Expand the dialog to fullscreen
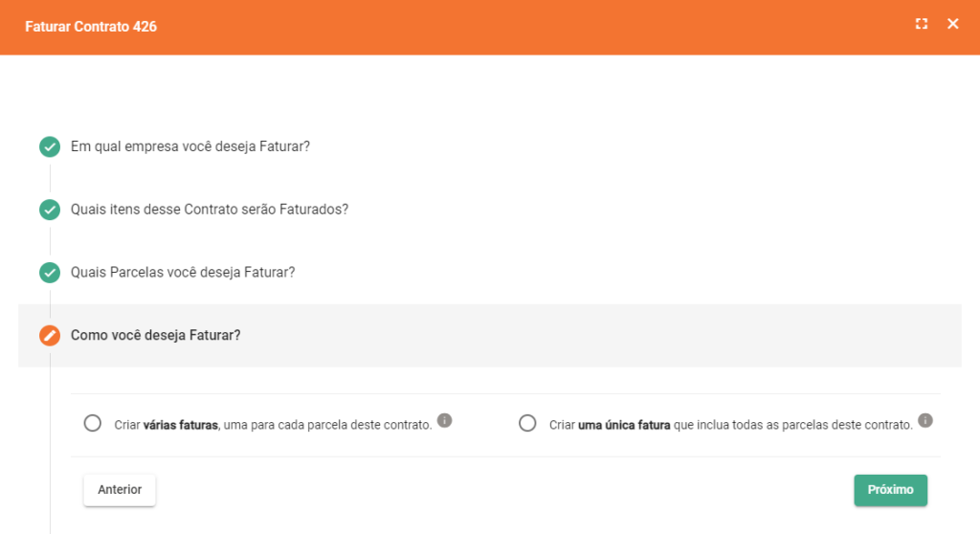The image size is (980, 534). pos(922,24)
